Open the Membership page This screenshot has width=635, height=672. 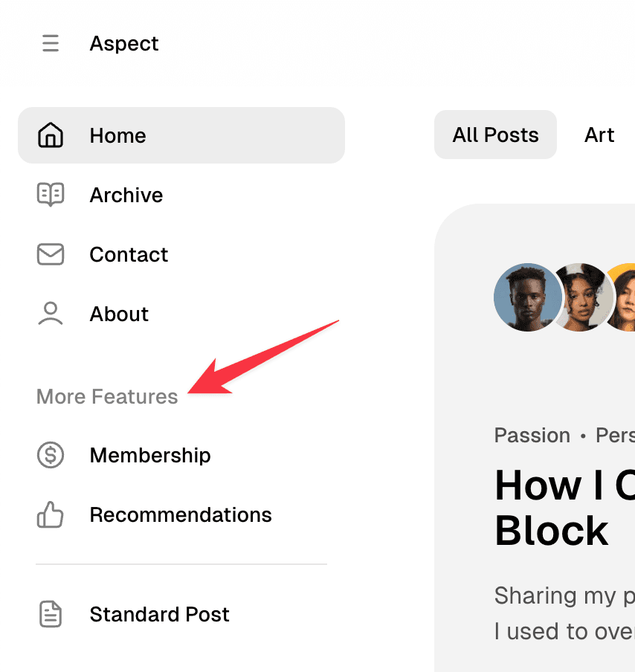click(x=149, y=455)
